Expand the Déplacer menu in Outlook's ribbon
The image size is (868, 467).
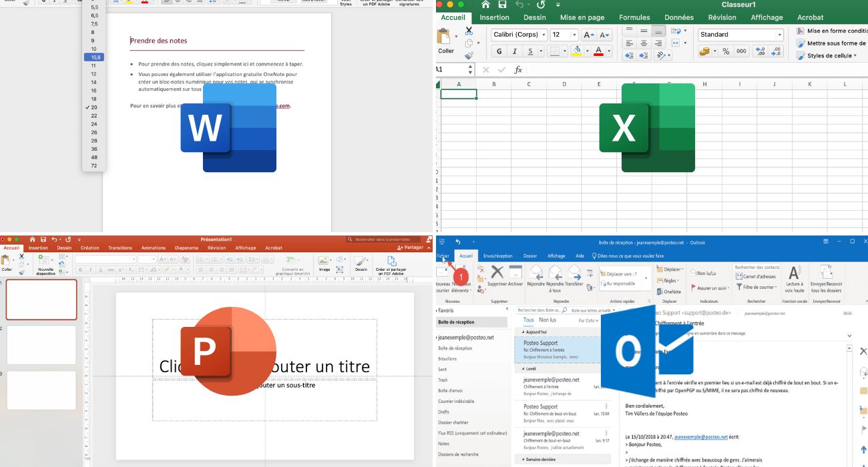click(x=668, y=270)
